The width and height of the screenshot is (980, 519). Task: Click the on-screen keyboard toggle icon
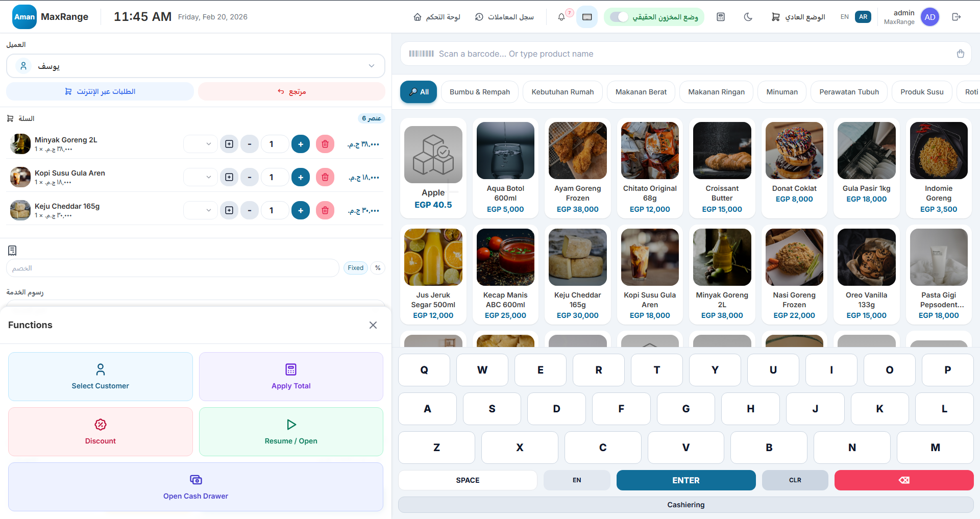click(x=587, y=17)
